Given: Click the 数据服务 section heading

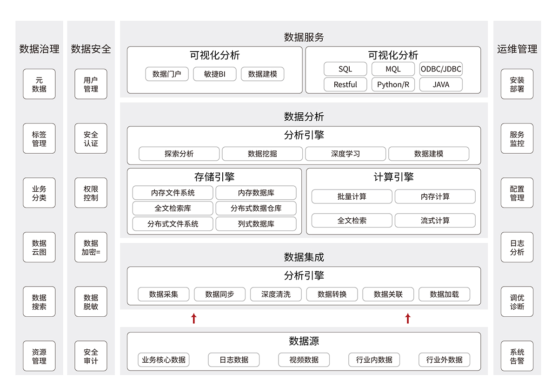Looking at the screenshot, I should click(x=304, y=37).
